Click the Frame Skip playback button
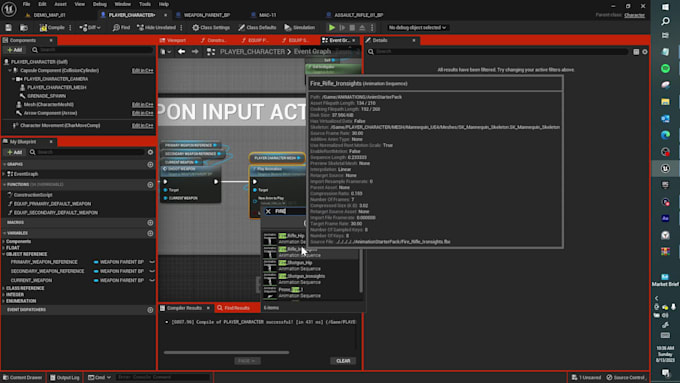This screenshot has height=383, width=680. (x=342, y=27)
